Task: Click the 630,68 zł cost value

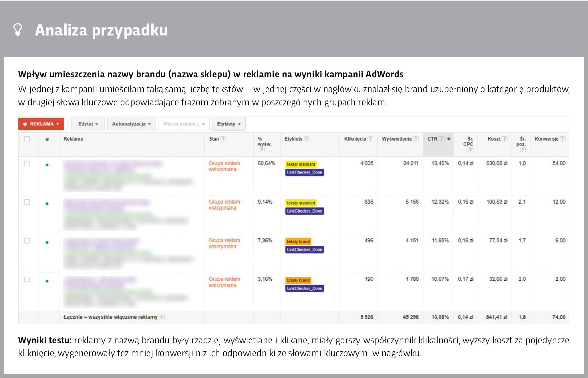Action: pyautogui.click(x=497, y=163)
